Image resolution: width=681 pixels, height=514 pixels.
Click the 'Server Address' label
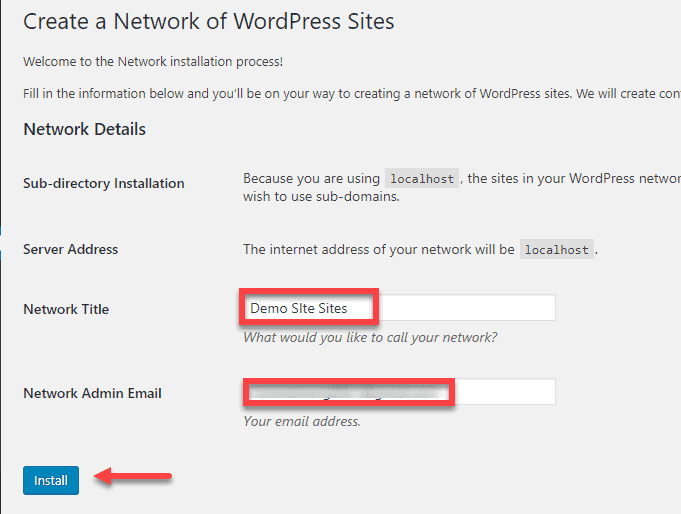[71, 249]
